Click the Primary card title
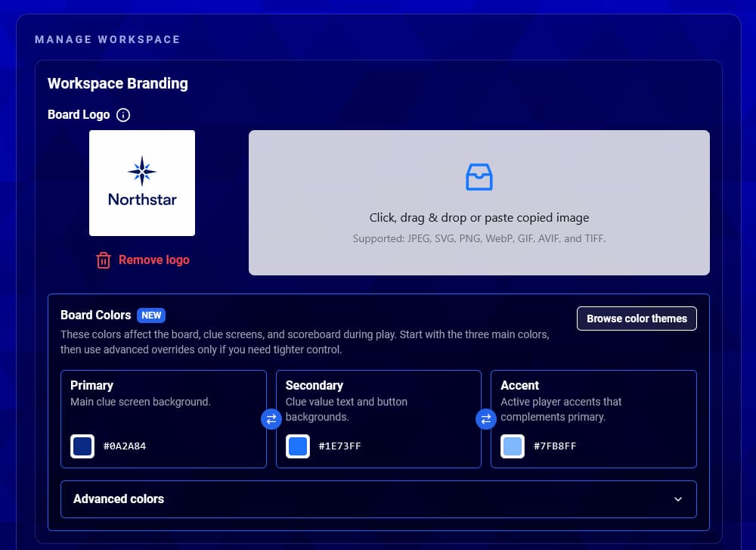Viewport: 756px width, 550px height. coord(91,386)
